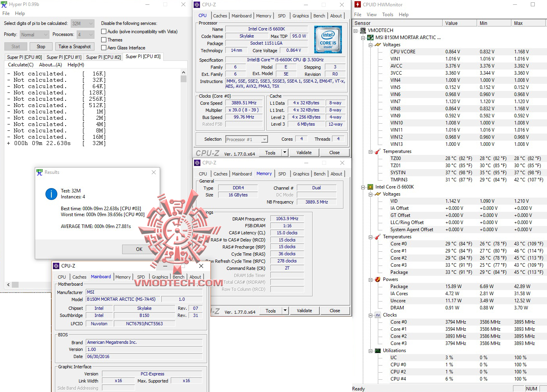Collapse the Powers node in HWMonitor
This screenshot has height=392, width=547.
point(370,279)
